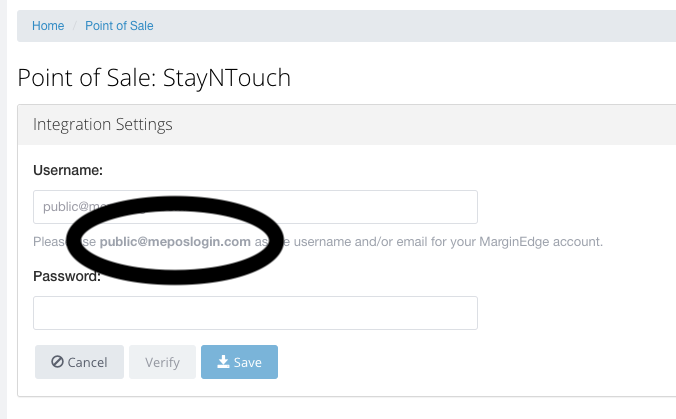Save the integration settings
This screenshot has height=419, width=676.
239,362
